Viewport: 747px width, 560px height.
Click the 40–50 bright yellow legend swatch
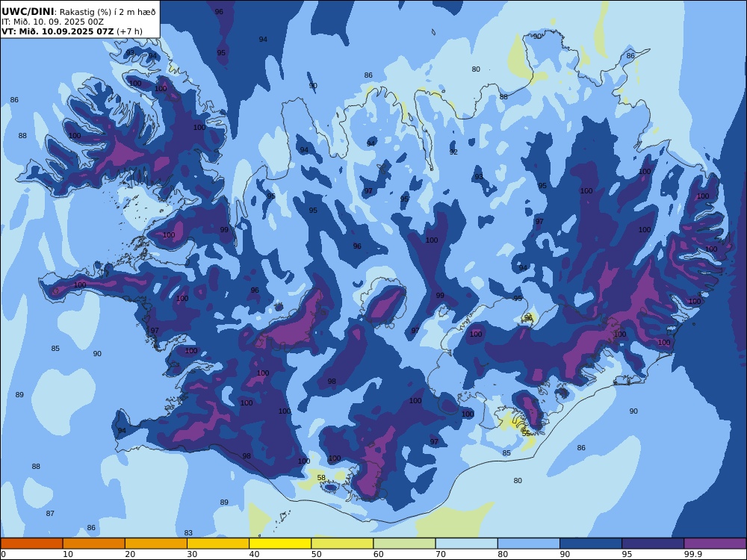tap(280, 544)
